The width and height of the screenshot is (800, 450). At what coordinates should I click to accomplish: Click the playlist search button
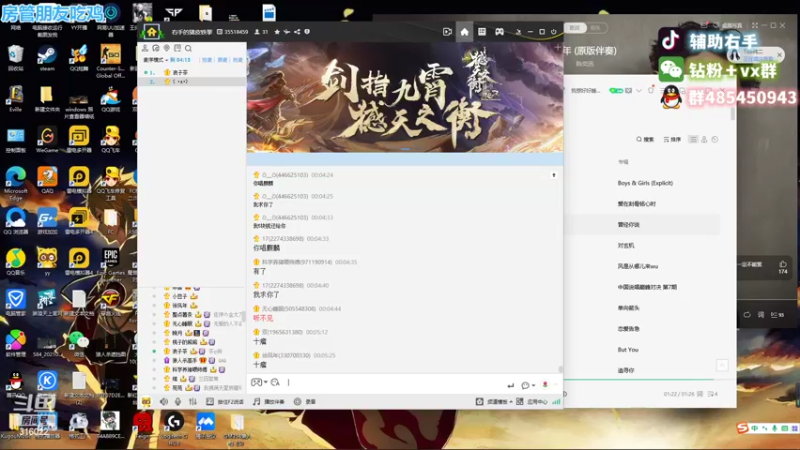pos(645,140)
